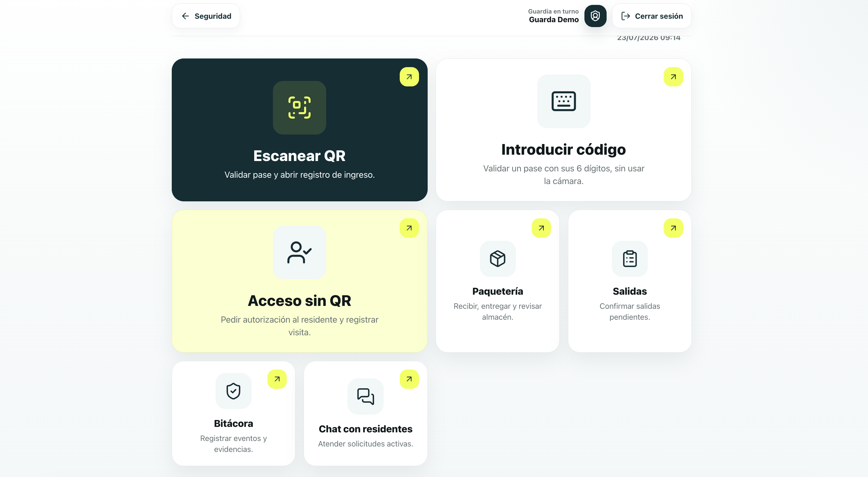
Task: Open the Escanear QR title
Action: [x=299, y=156]
